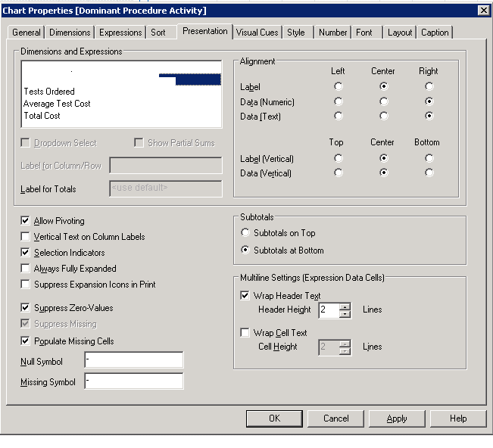Viewport: 493px width, 448px height.
Task: Set Data (Vertical) to Top
Action: pos(339,173)
